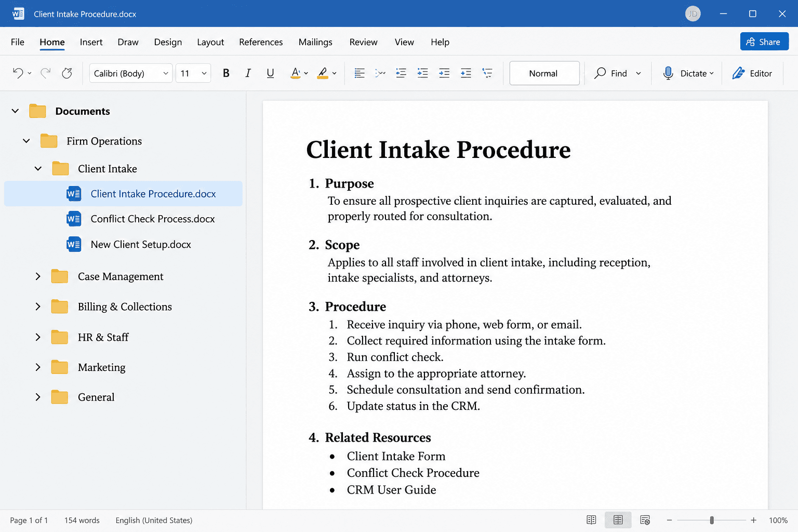Click the Word logo in the title bar
This screenshot has height=532, width=798.
point(18,14)
